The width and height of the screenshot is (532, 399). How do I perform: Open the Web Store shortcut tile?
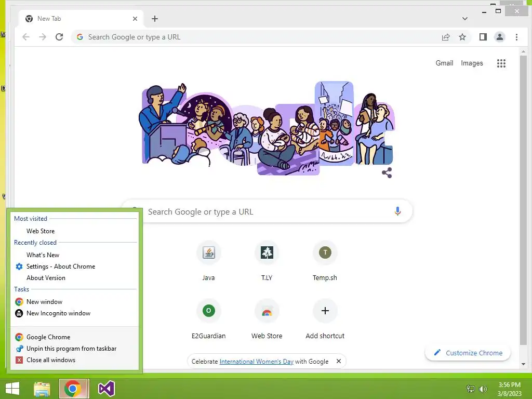(267, 320)
